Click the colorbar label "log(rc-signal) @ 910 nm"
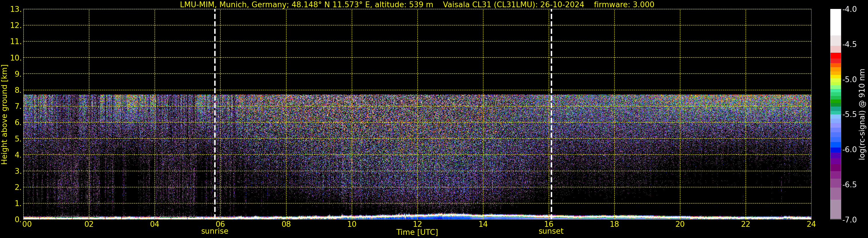 (862, 114)
